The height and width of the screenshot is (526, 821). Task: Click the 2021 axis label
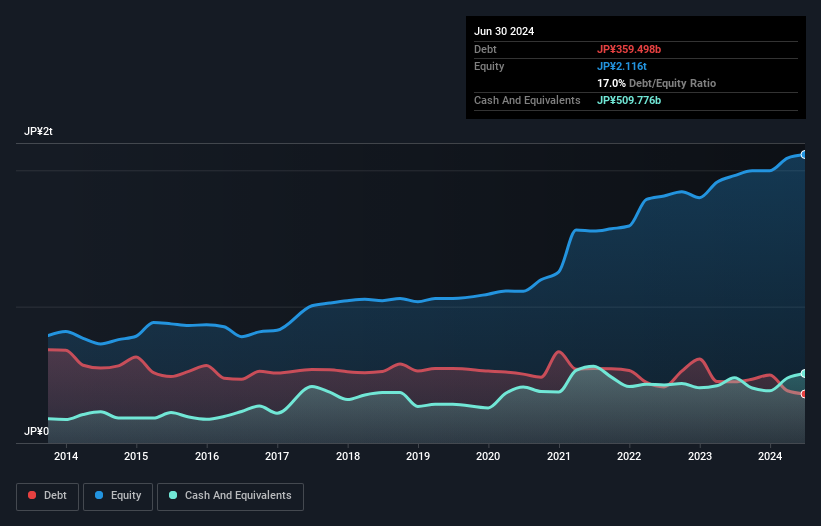pos(559,456)
